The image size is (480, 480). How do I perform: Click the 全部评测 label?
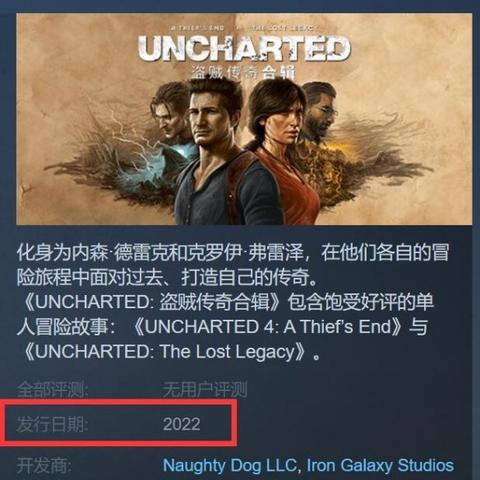click(x=52, y=389)
